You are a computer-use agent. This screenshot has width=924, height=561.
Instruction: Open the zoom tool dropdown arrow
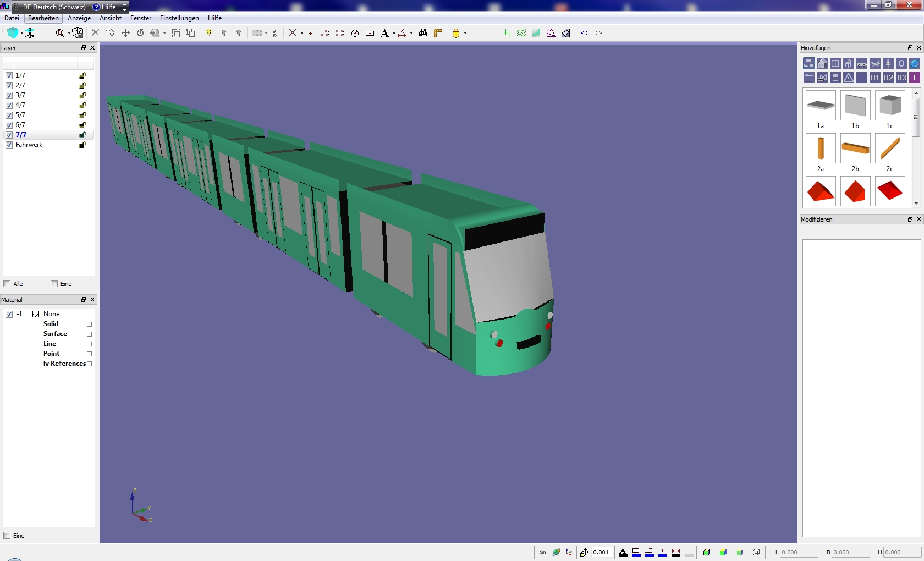tap(69, 33)
